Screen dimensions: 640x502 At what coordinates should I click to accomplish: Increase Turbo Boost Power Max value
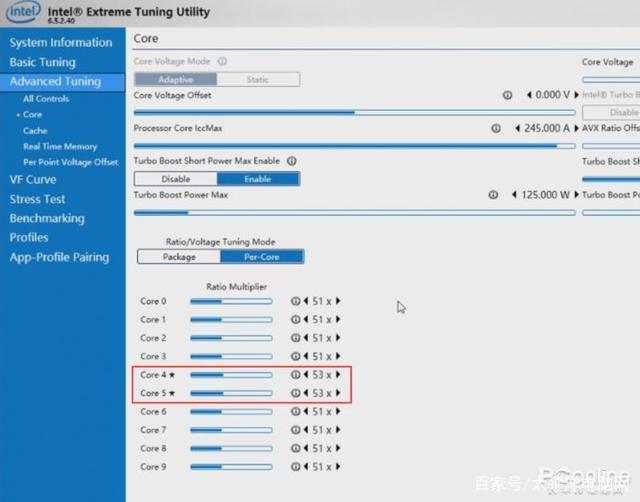[x=576, y=195]
